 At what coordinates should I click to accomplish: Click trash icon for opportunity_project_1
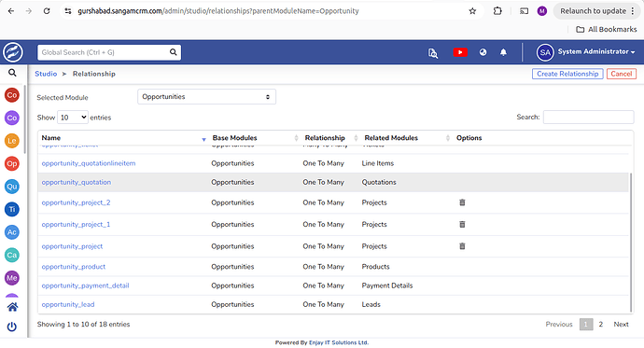(462, 224)
